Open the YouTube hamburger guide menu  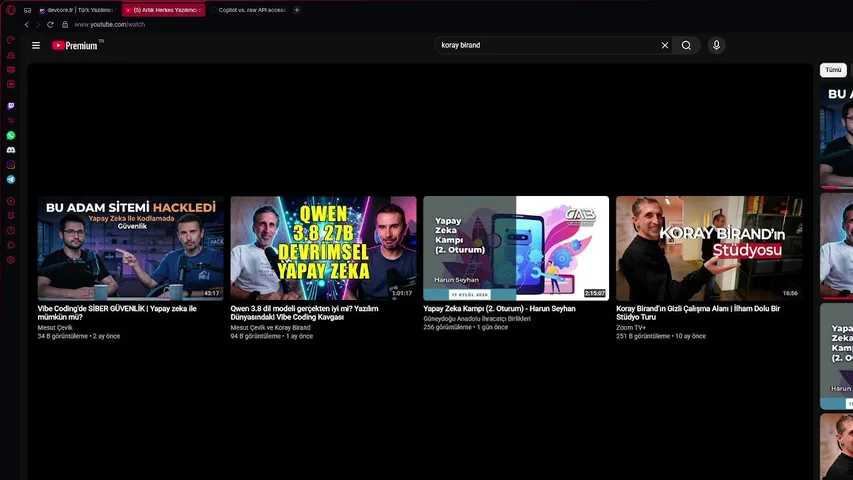36,46
